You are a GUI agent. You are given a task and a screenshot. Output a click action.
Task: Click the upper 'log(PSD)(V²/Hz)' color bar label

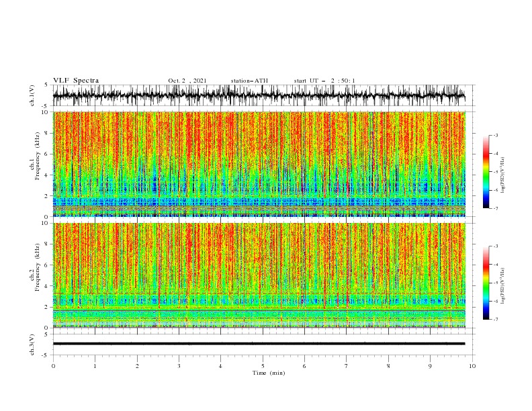coord(503,175)
